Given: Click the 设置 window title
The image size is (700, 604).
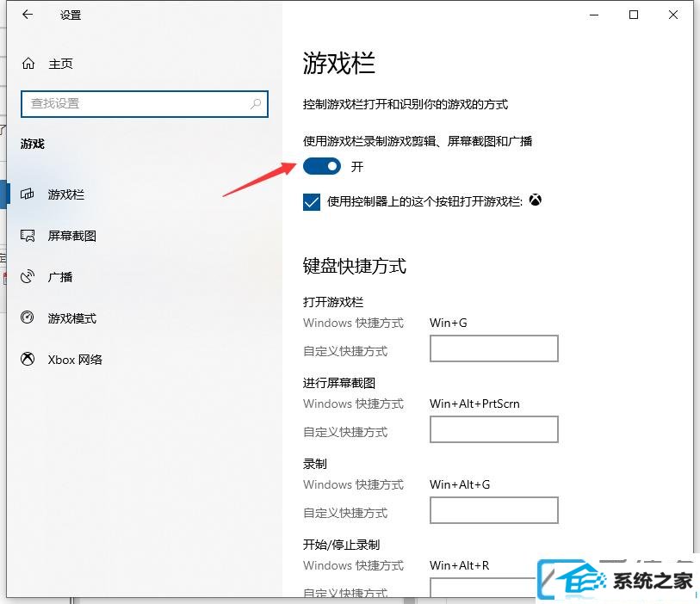Looking at the screenshot, I should coord(71,15).
